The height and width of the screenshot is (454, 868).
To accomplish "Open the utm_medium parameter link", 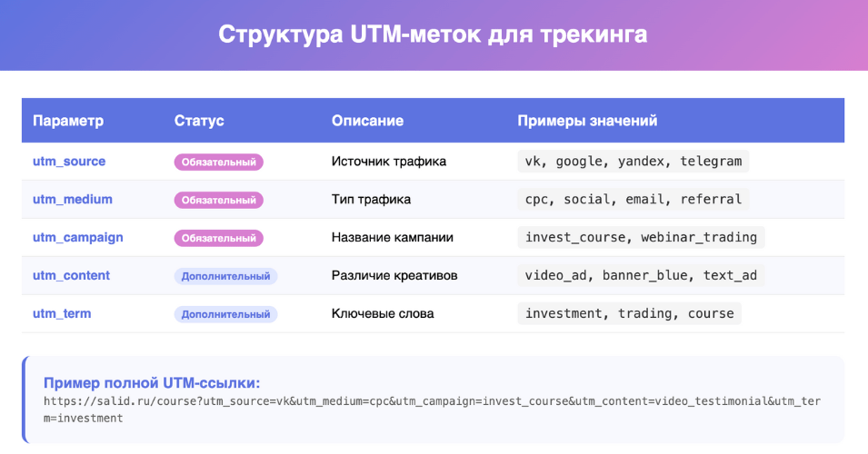I will (x=73, y=200).
